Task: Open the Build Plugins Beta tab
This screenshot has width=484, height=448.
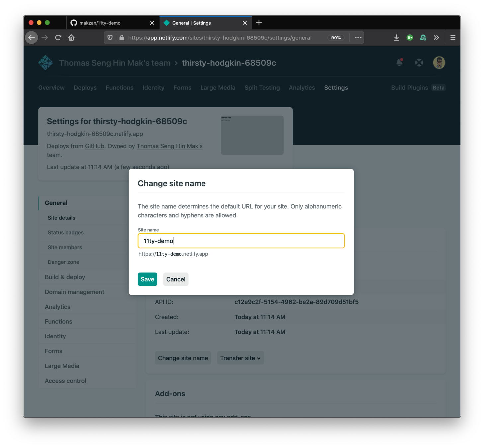Action: [418, 88]
